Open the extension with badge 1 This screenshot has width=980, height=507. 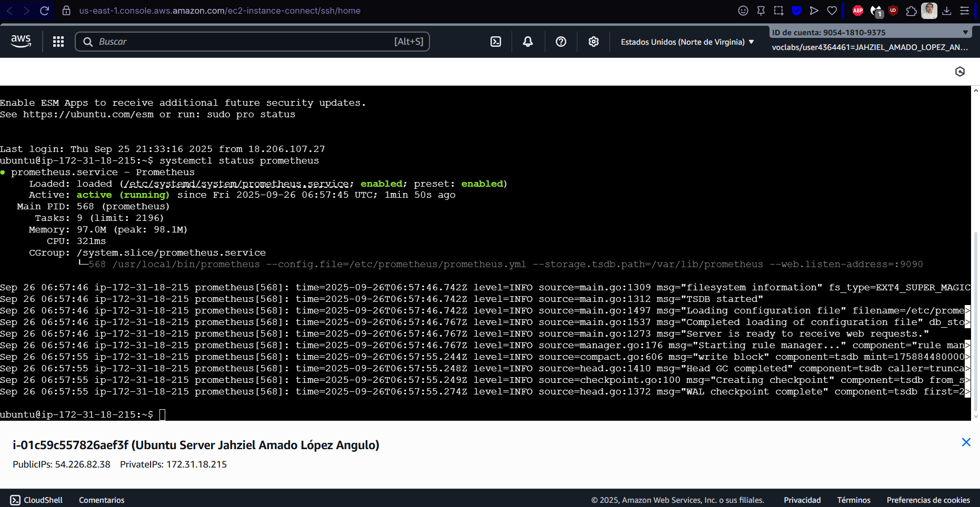coord(876,11)
